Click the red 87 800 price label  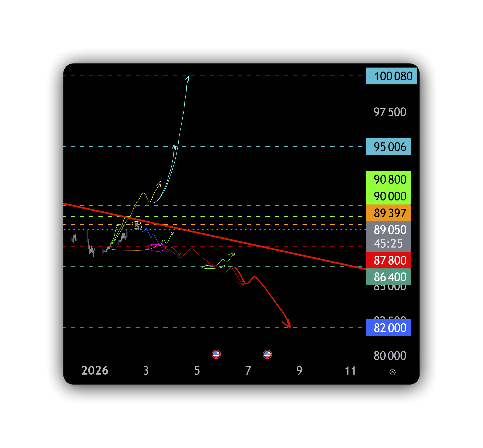click(x=388, y=260)
